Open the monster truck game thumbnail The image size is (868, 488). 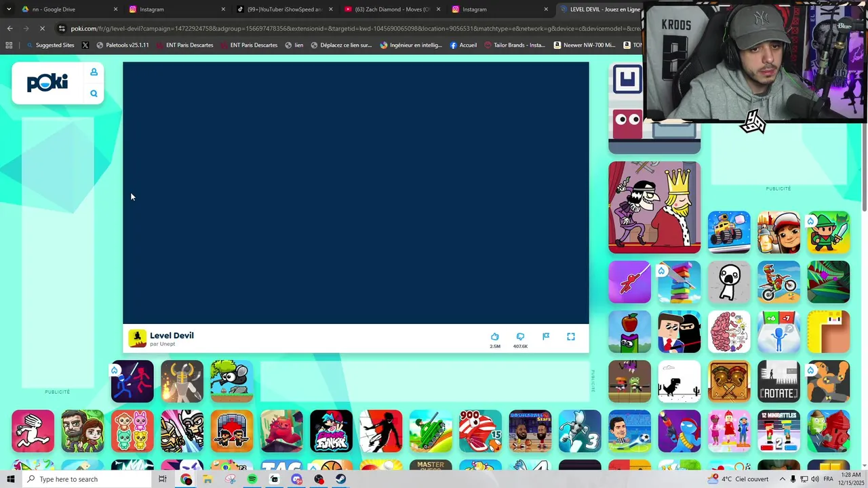729,232
